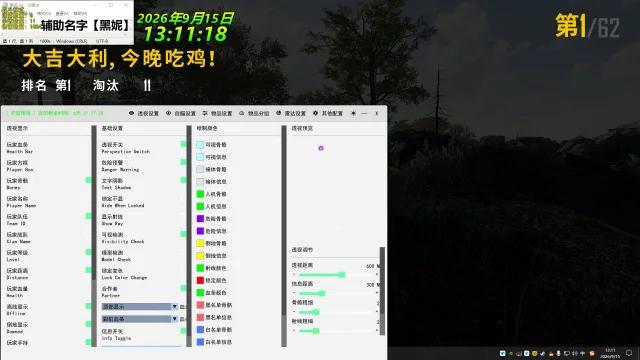Click the Hide When Locked label
640x360 pixels.
point(123,205)
